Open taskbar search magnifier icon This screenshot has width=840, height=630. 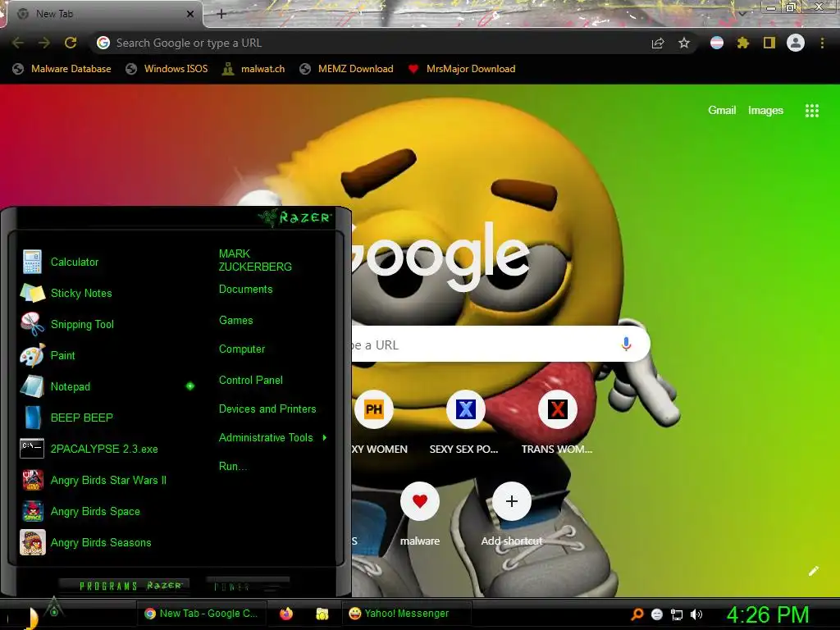637,614
